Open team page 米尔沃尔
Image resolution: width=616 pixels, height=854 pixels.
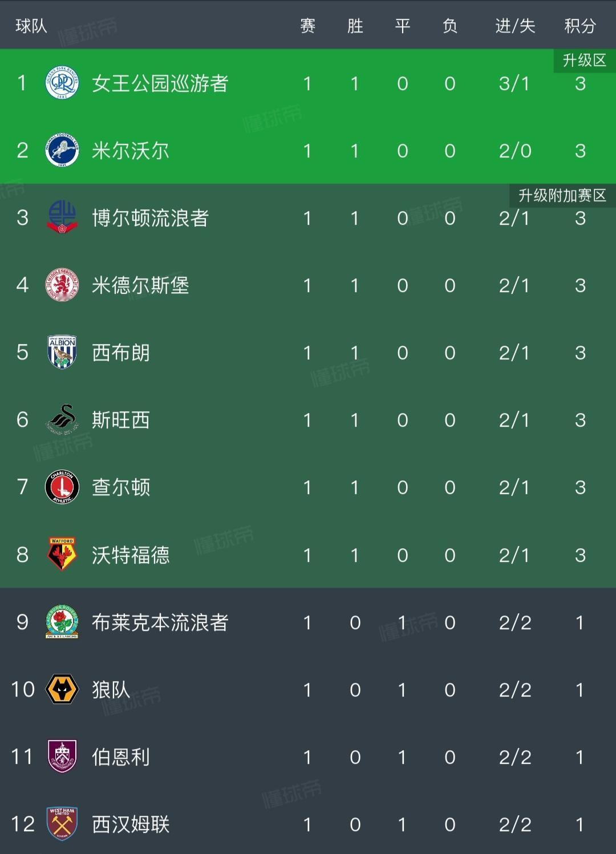[131, 151]
